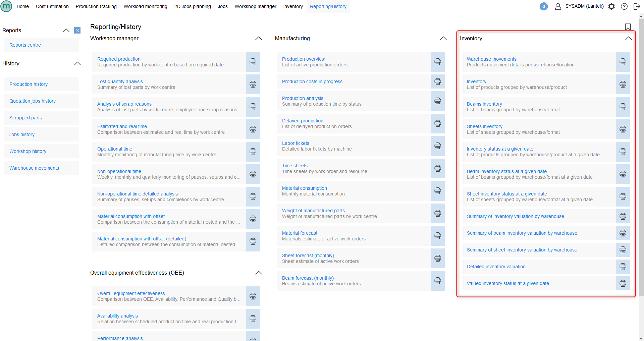The width and height of the screenshot is (644, 341).
Task: Print the Labor tickets report
Action: point(437,146)
